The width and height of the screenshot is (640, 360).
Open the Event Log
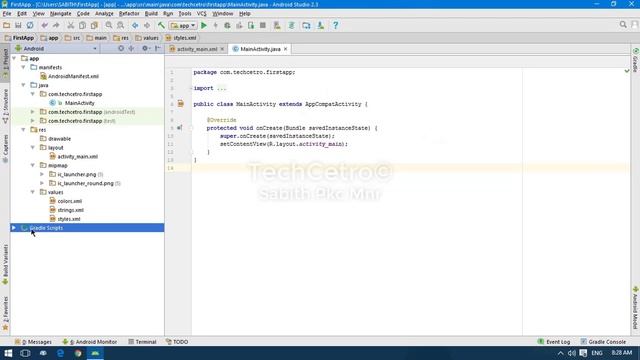[x=554, y=342]
